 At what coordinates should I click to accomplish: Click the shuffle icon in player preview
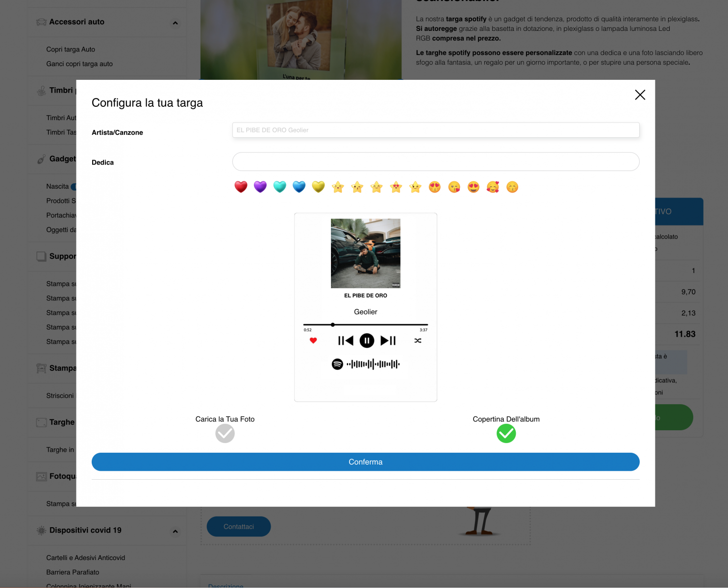tap(418, 341)
